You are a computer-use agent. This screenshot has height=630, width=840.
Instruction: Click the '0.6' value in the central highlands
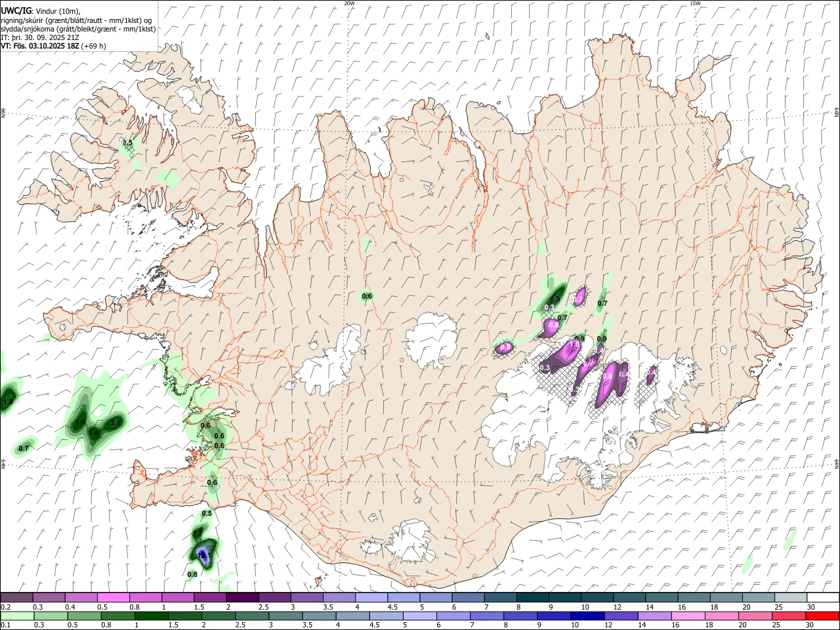[367, 296]
